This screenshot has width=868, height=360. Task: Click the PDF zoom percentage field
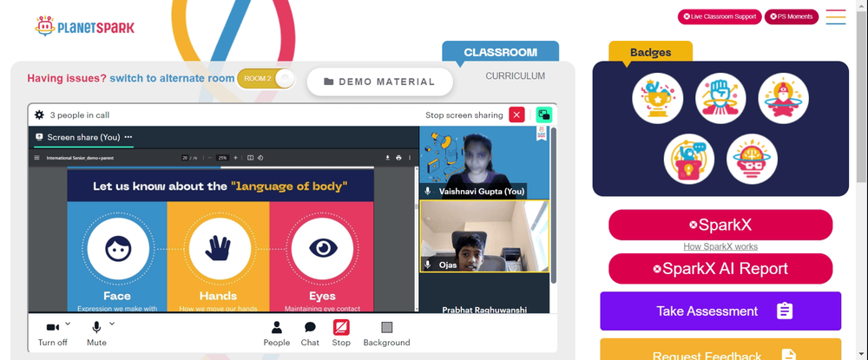click(222, 158)
